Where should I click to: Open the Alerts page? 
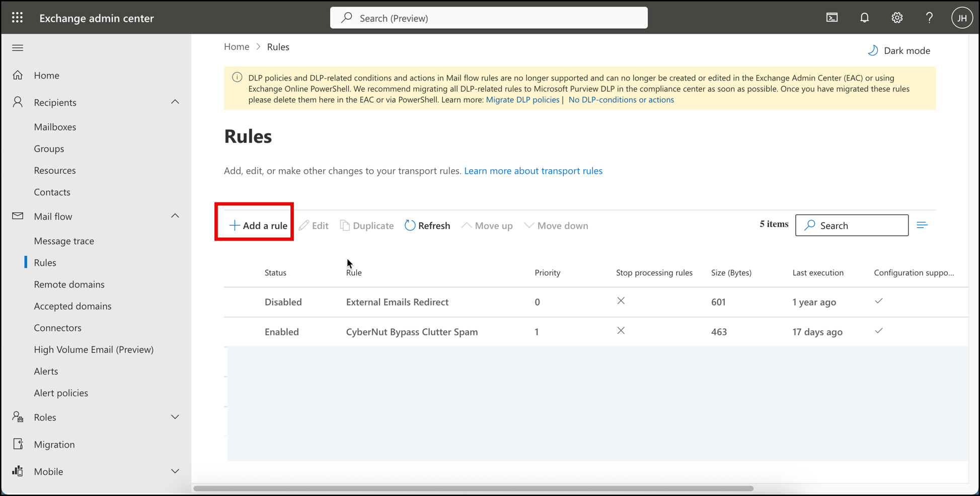pos(46,371)
